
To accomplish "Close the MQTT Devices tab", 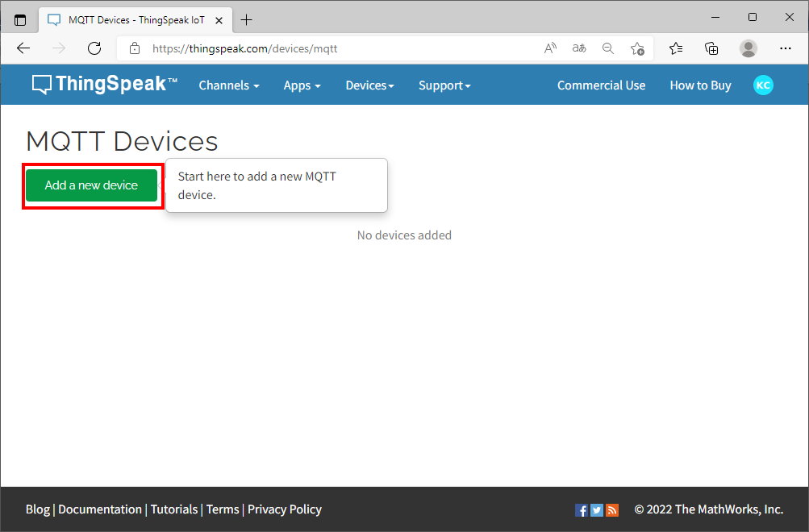I will tap(219, 20).
